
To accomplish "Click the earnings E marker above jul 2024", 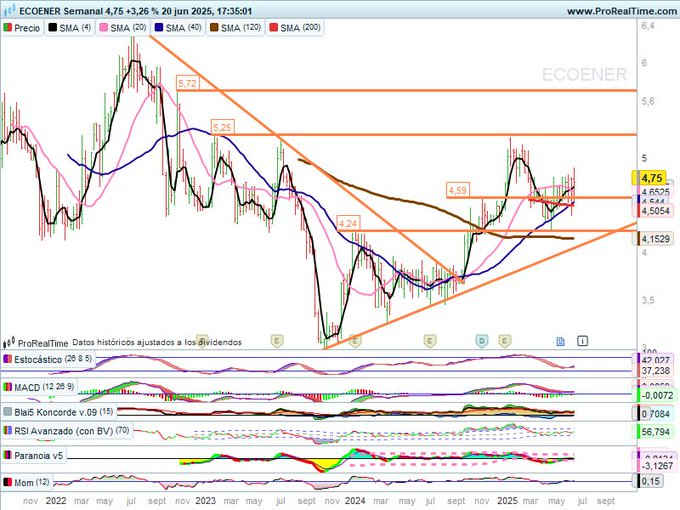I will [x=429, y=341].
